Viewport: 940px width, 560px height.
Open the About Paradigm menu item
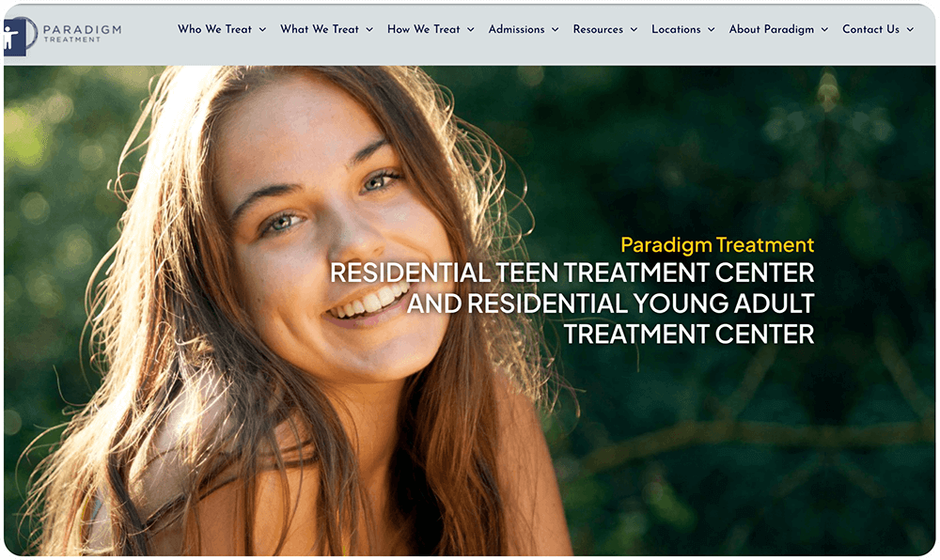(771, 29)
